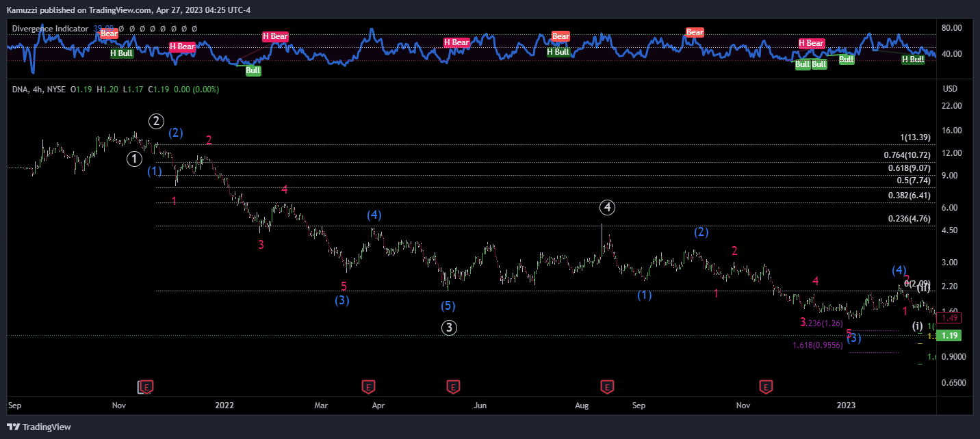Click the 39.09 Divergence Indicator value

(104, 29)
